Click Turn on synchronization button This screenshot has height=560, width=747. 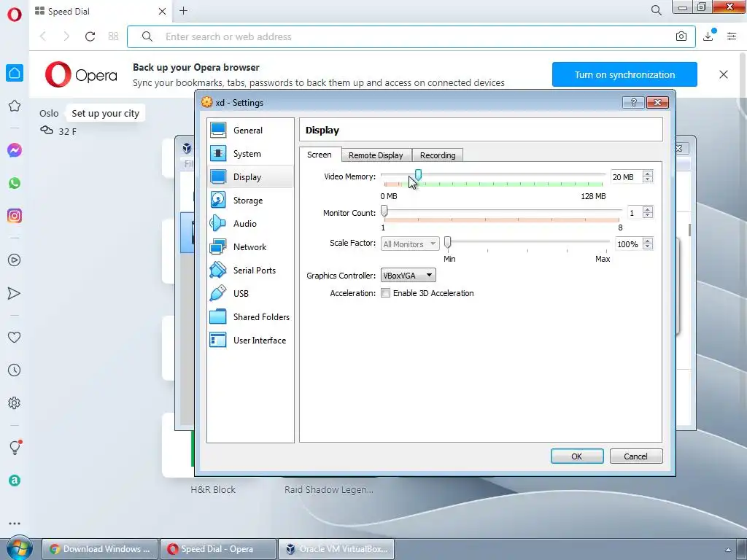[624, 74]
